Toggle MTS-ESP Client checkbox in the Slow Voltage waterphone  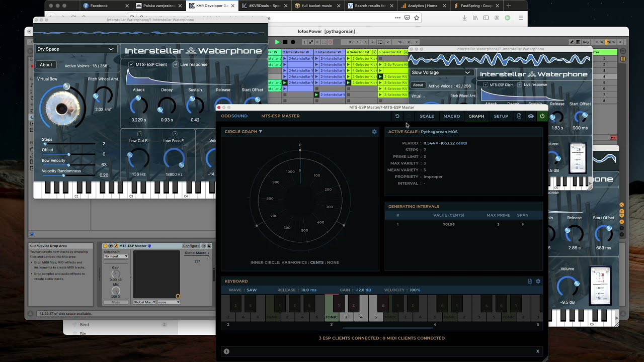(x=486, y=84)
